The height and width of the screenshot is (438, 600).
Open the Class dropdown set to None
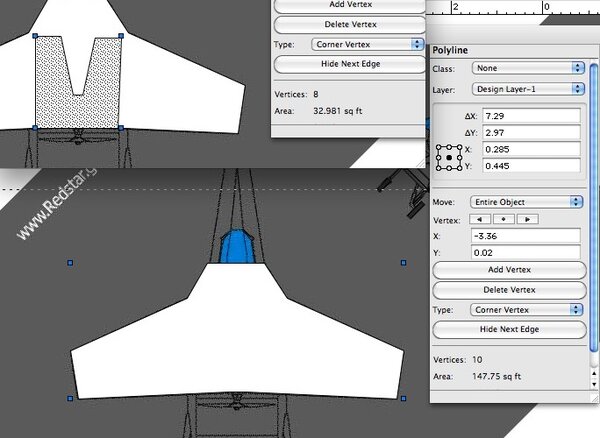(529, 68)
